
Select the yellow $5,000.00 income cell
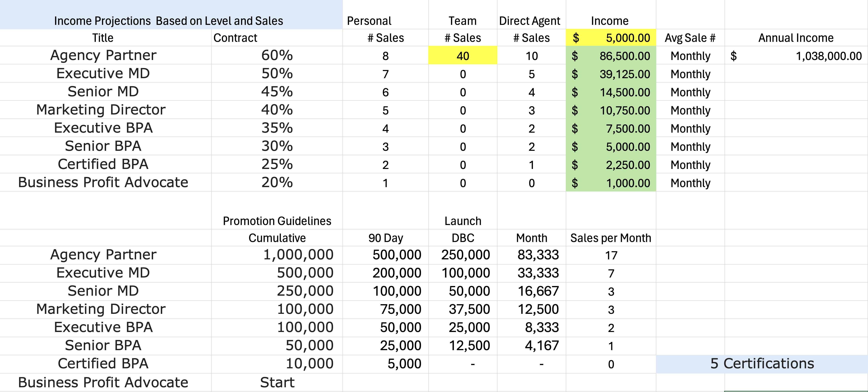tap(611, 38)
